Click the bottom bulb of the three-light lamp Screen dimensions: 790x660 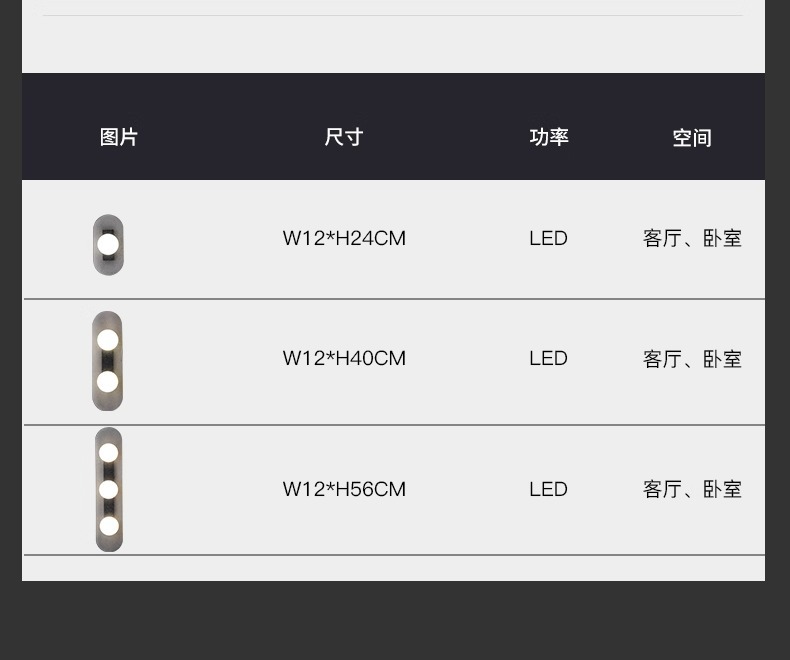pyautogui.click(x=109, y=526)
